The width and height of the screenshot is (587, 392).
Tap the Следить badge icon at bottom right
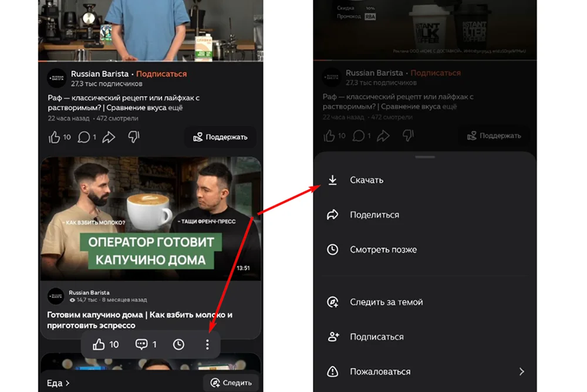click(215, 383)
